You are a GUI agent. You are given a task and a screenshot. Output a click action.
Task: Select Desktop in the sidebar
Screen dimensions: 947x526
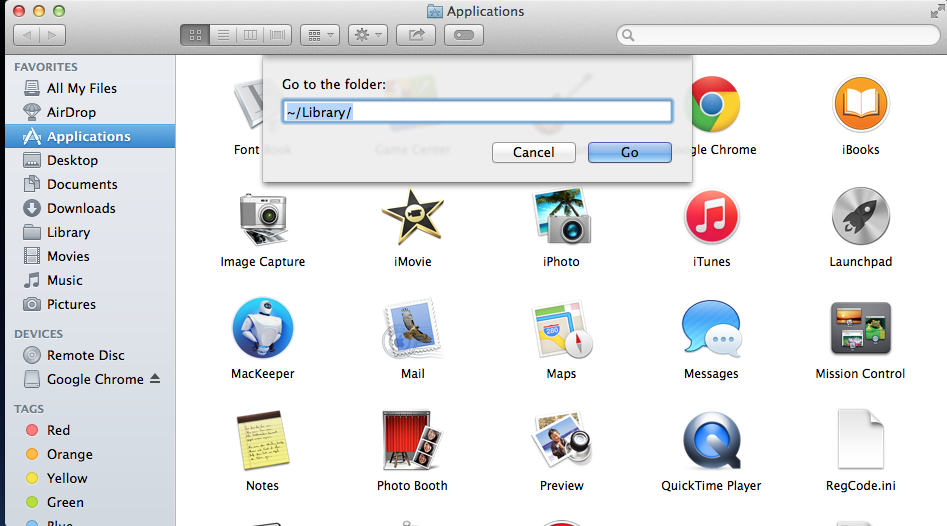[x=72, y=160]
